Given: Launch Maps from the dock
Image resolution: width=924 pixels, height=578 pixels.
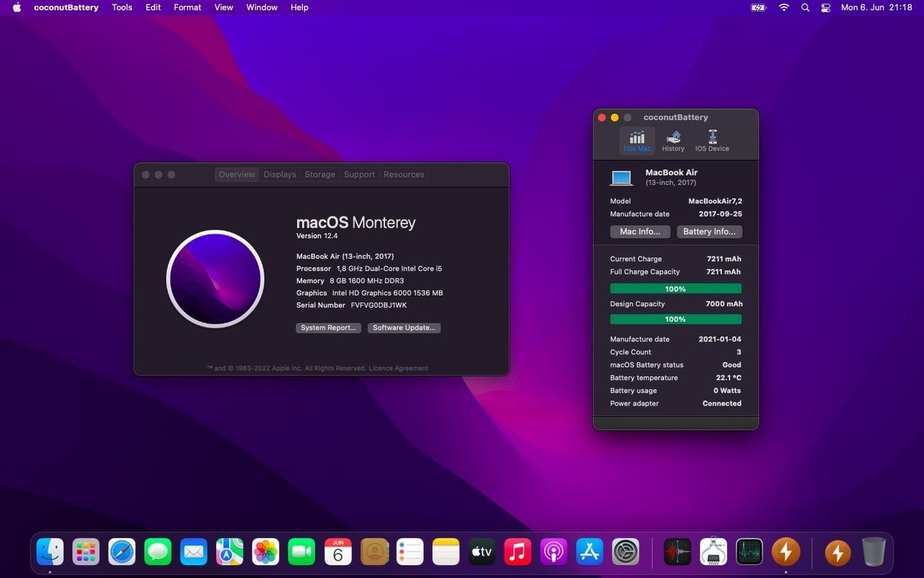Looking at the screenshot, I should [230, 552].
